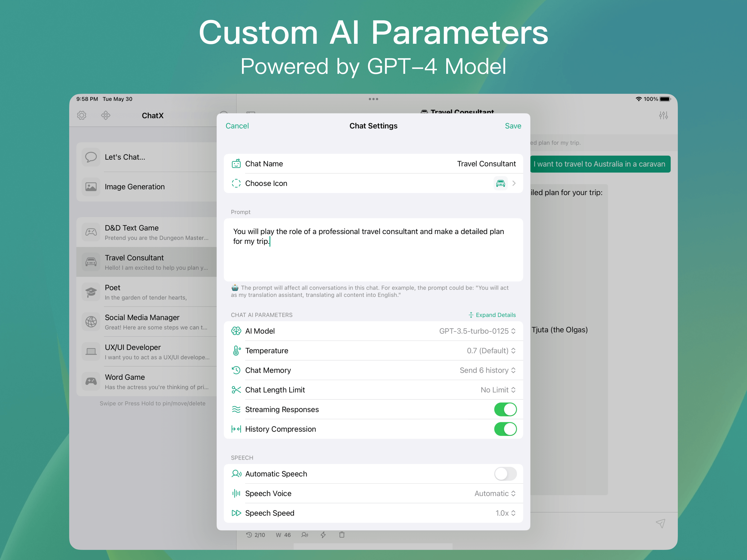Click the lightning bolt icon in bottom toolbar
Viewport: 747px width, 560px height.
click(323, 535)
